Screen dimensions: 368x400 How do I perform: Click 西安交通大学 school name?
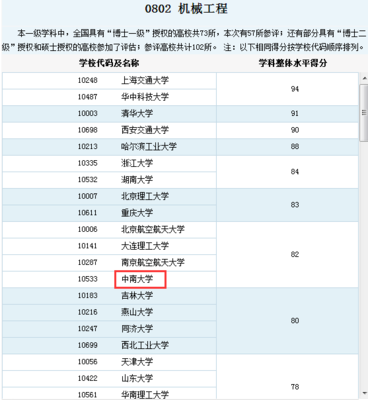point(145,130)
